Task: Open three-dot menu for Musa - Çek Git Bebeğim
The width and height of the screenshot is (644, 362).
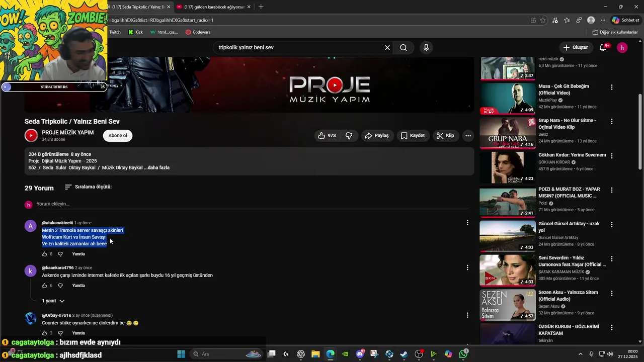Action: (x=612, y=87)
